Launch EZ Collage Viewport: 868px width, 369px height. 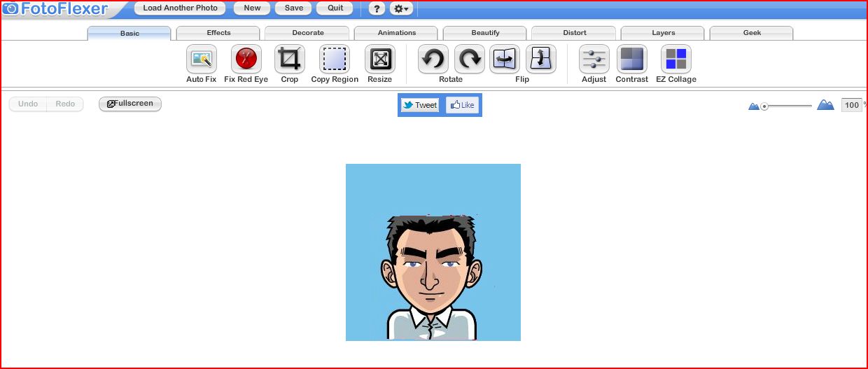point(676,60)
